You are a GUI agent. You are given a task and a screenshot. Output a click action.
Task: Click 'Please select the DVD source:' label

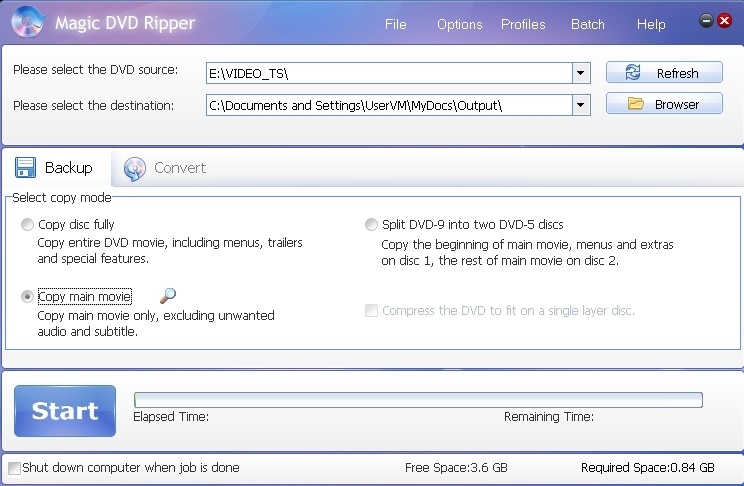(95, 70)
